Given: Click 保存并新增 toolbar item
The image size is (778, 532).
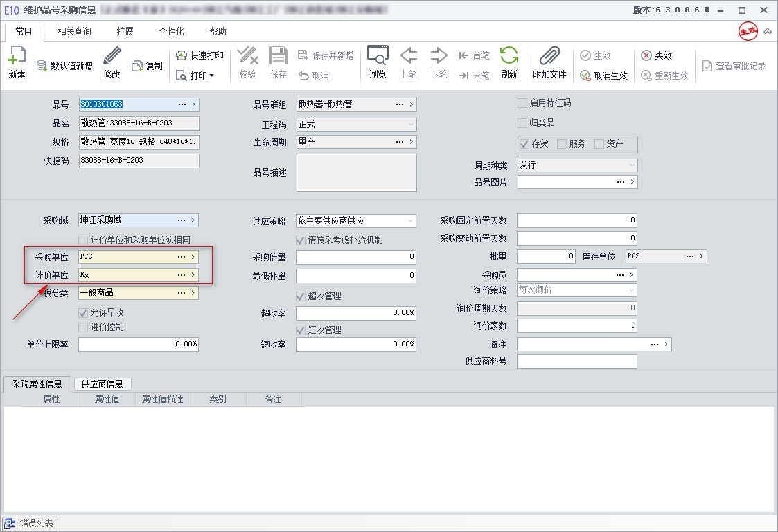Looking at the screenshot, I should 326,55.
